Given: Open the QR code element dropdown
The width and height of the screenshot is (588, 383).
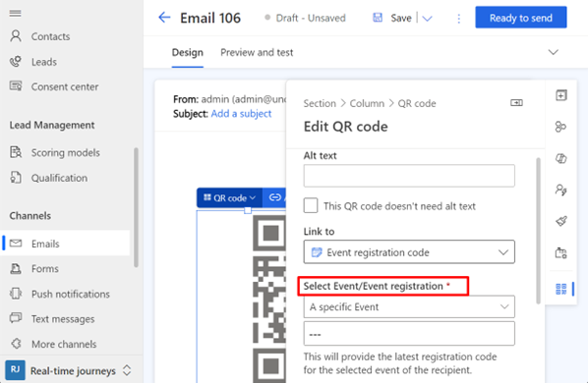Looking at the screenshot, I should pos(229,197).
